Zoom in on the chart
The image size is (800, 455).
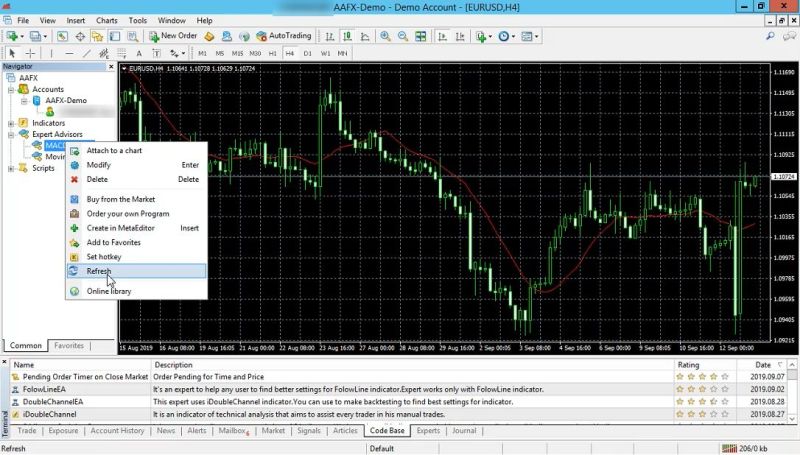coord(386,36)
